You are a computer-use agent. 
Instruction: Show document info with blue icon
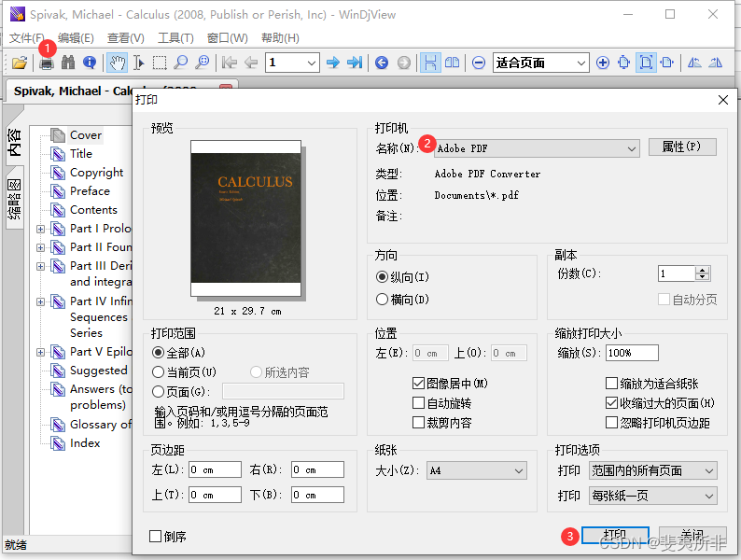90,63
